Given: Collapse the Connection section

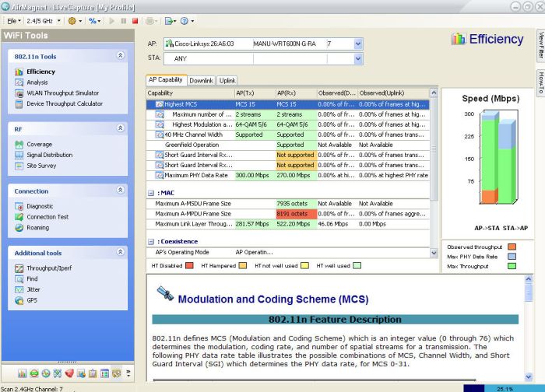Looking at the screenshot, I should pos(120,190).
